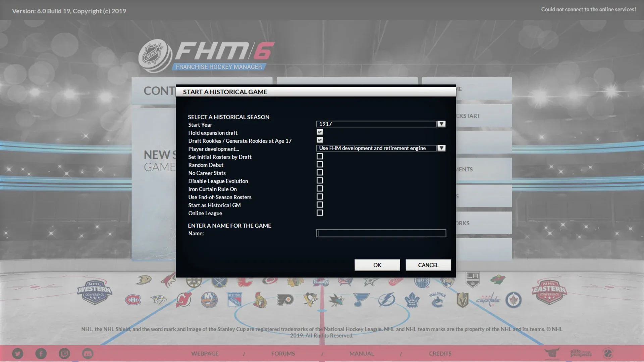Enable the Online League checkbox
The image size is (644, 362).
[x=320, y=213]
